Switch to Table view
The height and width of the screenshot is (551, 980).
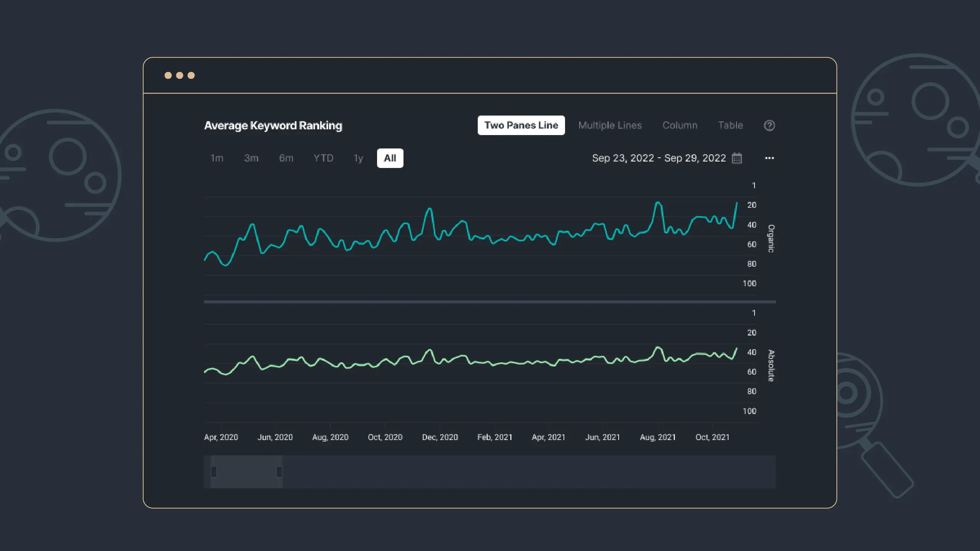coord(730,125)
